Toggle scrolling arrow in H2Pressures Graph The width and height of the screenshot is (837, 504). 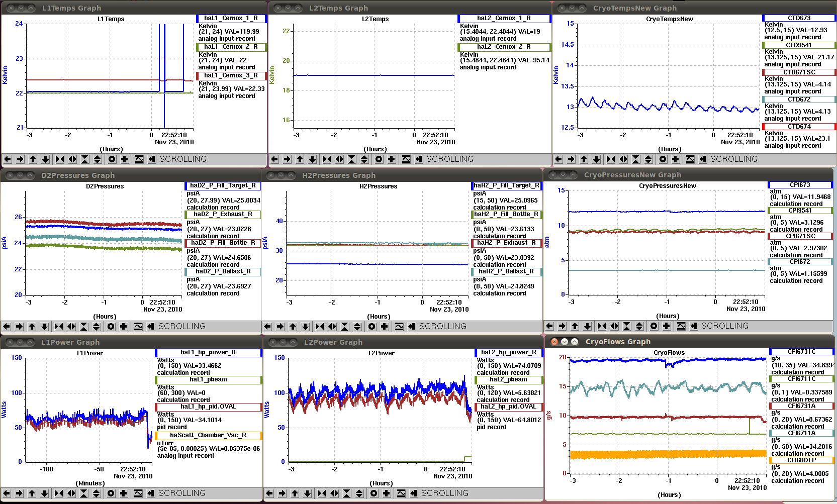coord(411,327)
